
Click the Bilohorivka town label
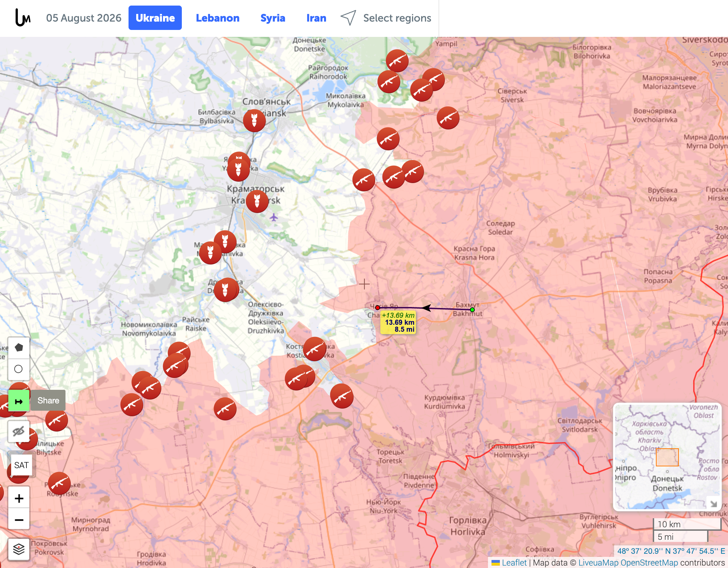pyautogui.click(x=592, y=52)
